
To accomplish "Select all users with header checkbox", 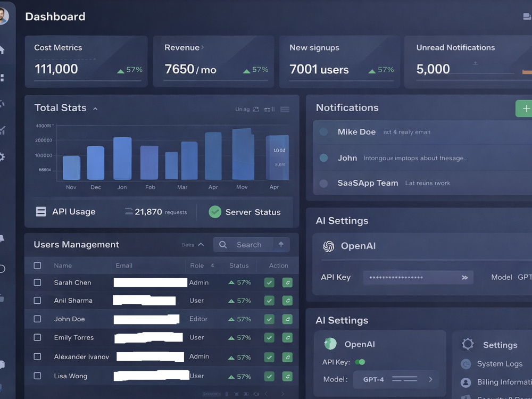I will 37,265.
